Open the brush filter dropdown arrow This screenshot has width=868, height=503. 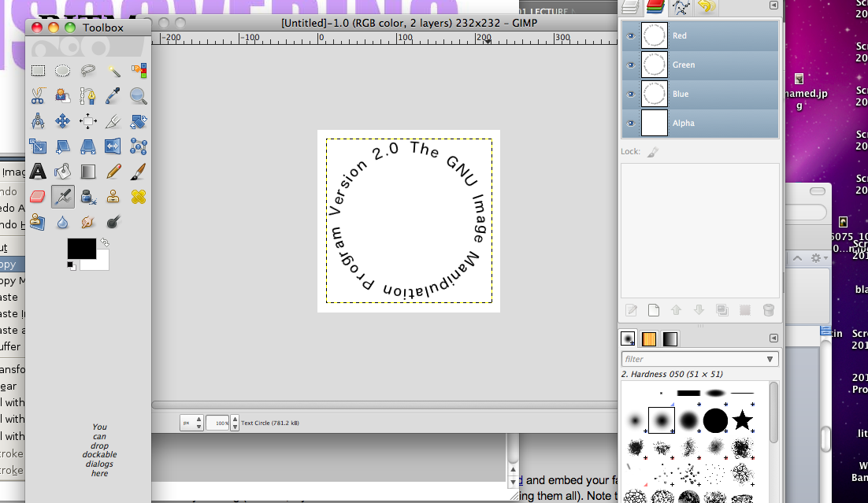(770, 359)
